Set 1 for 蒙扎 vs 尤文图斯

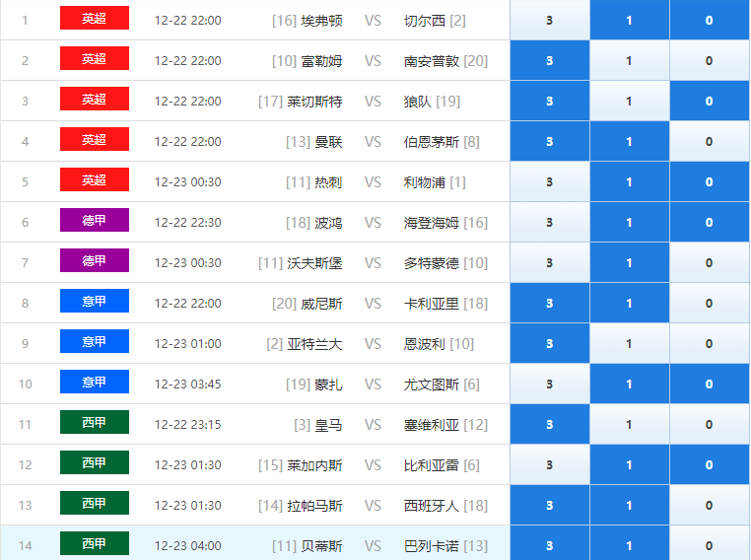[630, 384]
